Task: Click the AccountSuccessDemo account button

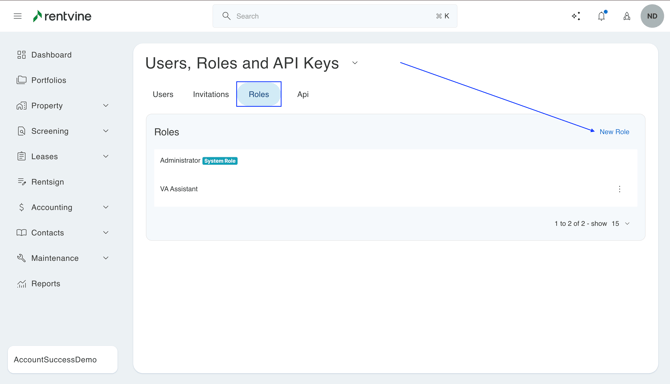Action: (x=62, y=360)
